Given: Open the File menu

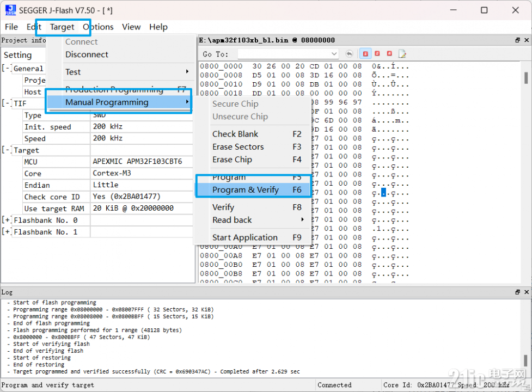Looking at the screenshot, I should click(11, 27).
